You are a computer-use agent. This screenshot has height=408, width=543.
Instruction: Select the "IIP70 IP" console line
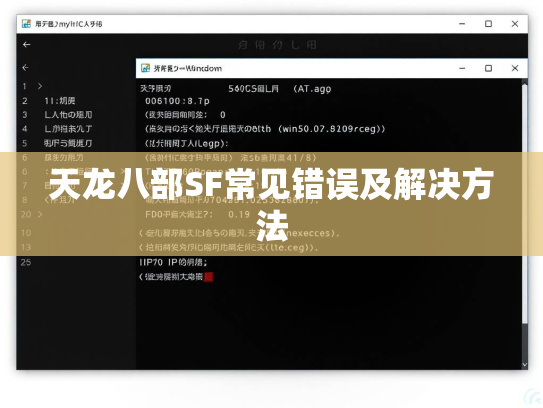(173, 262)
